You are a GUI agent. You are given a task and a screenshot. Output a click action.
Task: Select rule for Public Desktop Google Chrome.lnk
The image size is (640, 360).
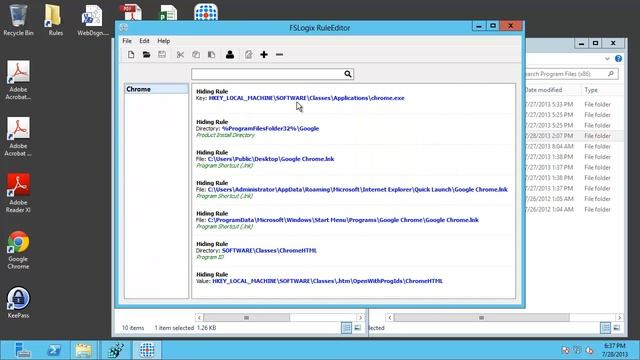[x=353, y=159]
